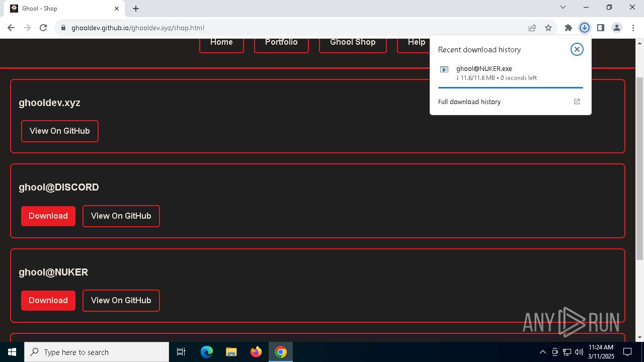The width and height of the screenshot is (644, 362).
Task: Click Chrome icon in taskbar
Action: click(281, 352)
